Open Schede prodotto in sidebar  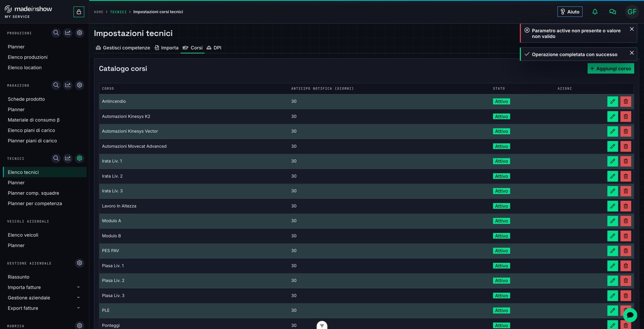pos(26,99)
